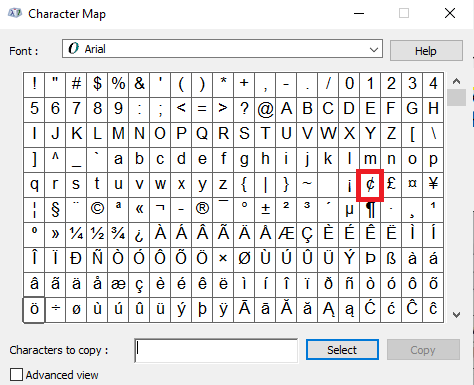This screenshot has height=385, width=474.
Task: Select the capital Eth Ð character
Action: pos(76,260)
